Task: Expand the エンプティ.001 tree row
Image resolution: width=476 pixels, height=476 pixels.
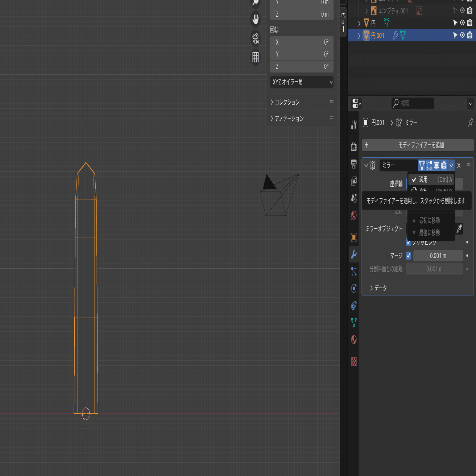Action: click(x=366, y=11)
